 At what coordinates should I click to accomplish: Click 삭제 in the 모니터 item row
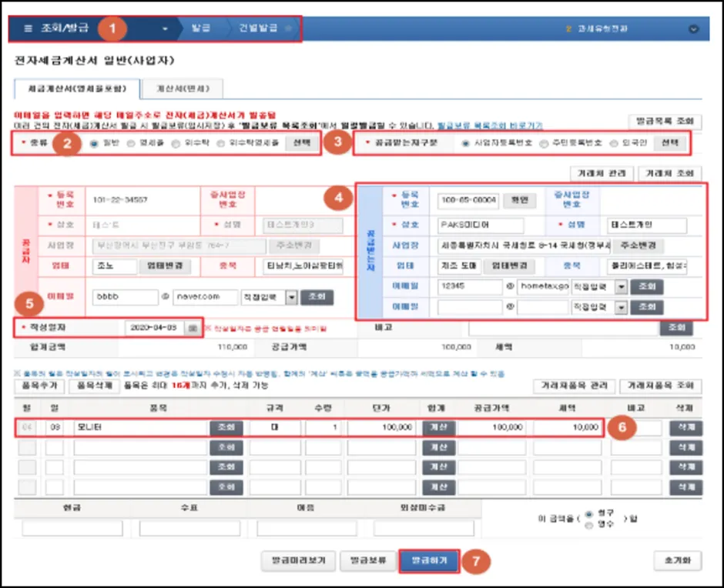point(686,428)
